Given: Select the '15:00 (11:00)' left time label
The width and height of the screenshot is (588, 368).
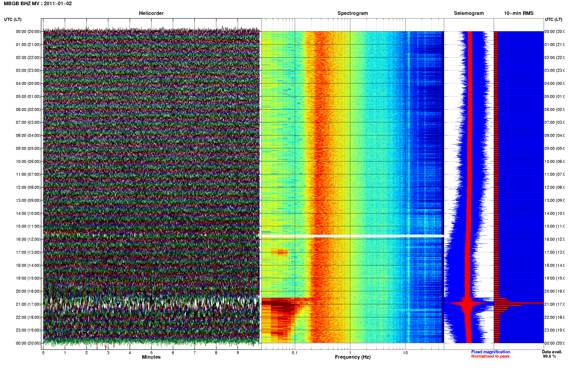Looking at the screenshot, I should coord(28,226).
